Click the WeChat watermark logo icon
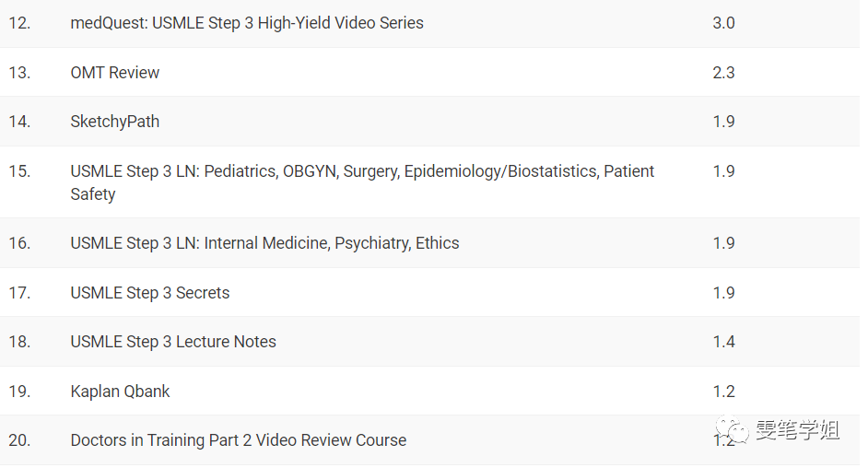 tap(732, 430)
